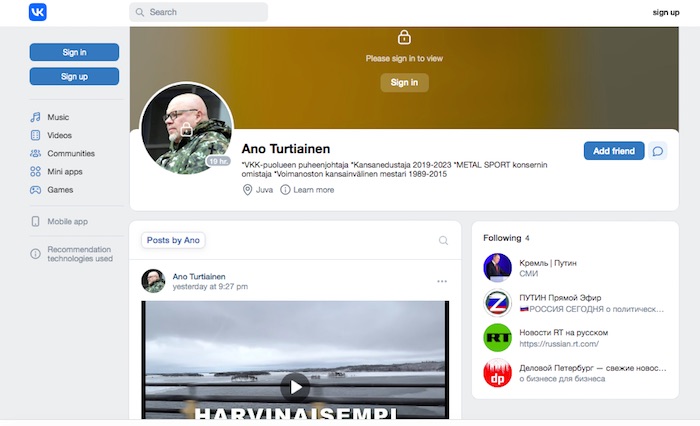
Task: Follow the 'sign up' link at top right
Action: pyautogui.click(x=666, y=13)
